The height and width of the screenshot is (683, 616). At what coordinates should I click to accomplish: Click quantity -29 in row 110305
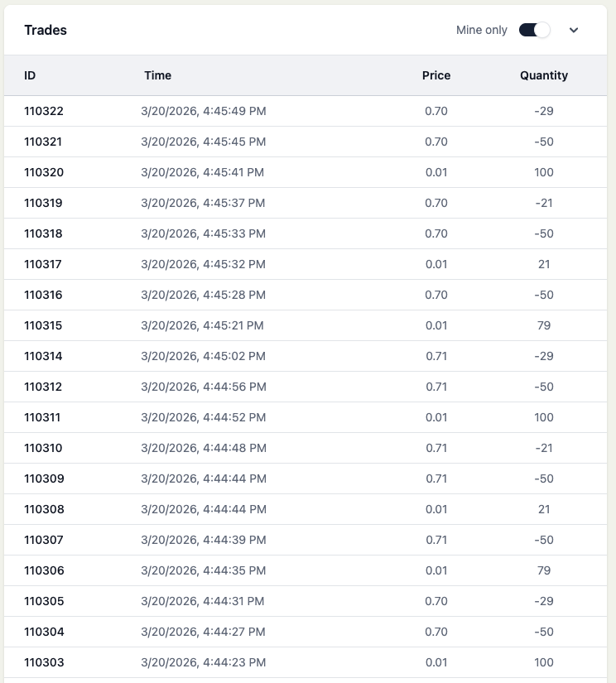click(x=544, y=601)
